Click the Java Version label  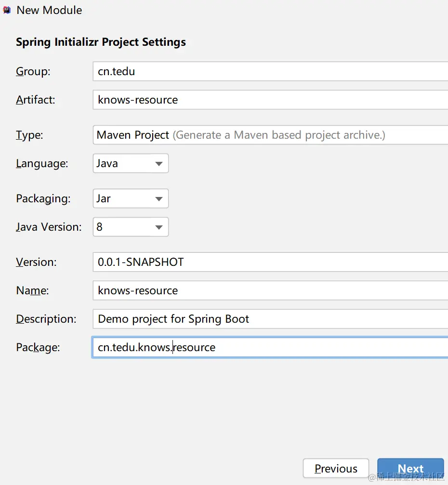[x=49, y=227]
